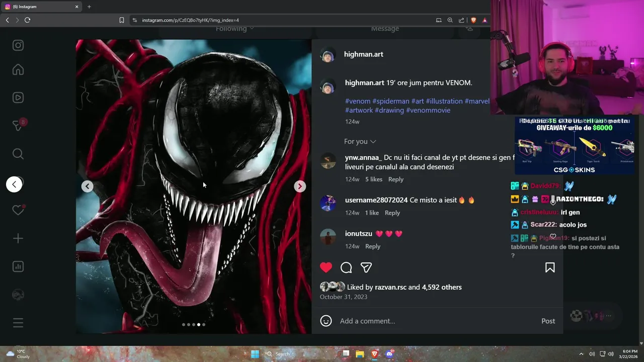The width and height of the screenshot is (644, 362).
Task: Click the Post comment button
Action: point(548,321)
